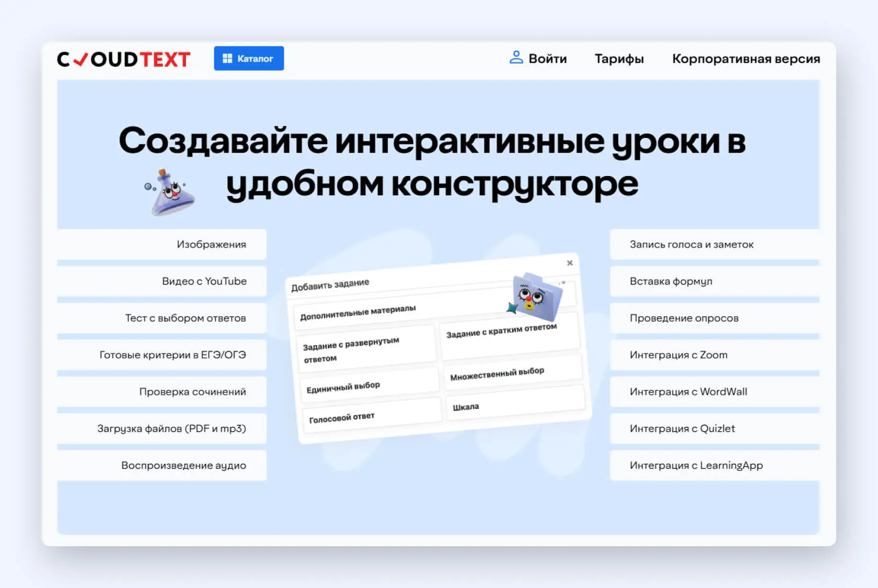
Task: Expand the Интеграция с Zoom card
Action: click(x=715, y=355)
